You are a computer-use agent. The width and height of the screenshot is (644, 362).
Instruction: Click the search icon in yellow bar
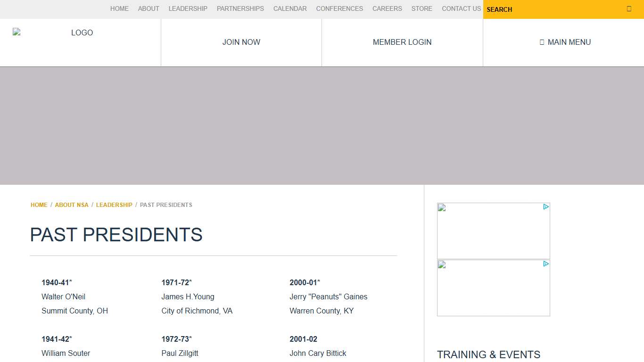click(628, 9)
